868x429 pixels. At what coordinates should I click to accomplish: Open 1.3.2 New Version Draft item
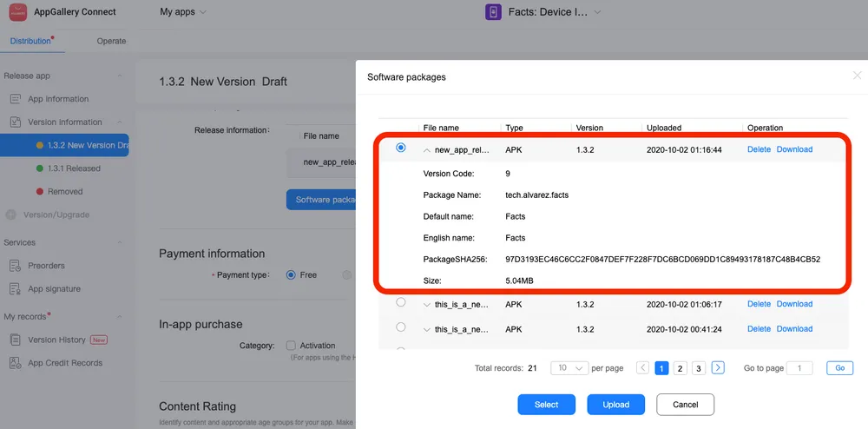click(x=64, y=145)
